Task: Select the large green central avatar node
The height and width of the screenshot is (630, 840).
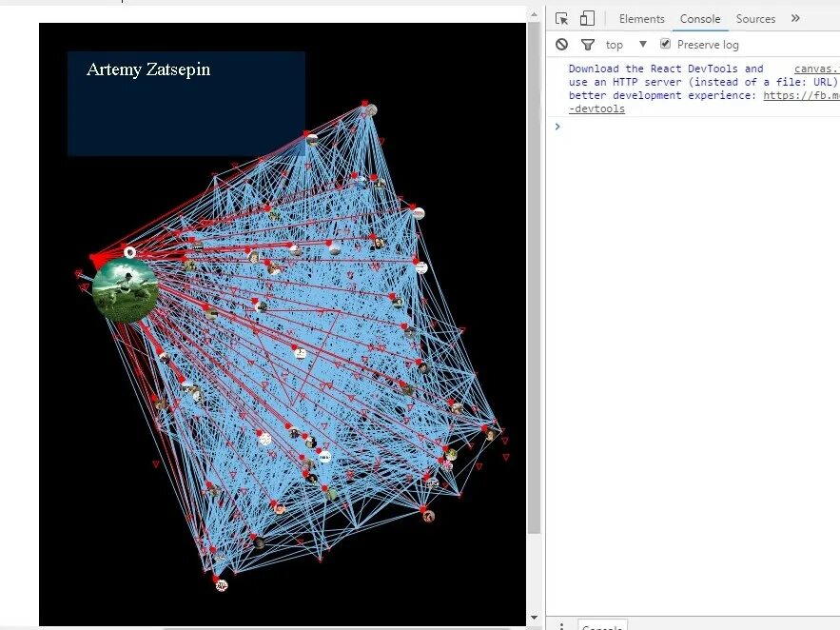Action: click(x=126, y=290)
